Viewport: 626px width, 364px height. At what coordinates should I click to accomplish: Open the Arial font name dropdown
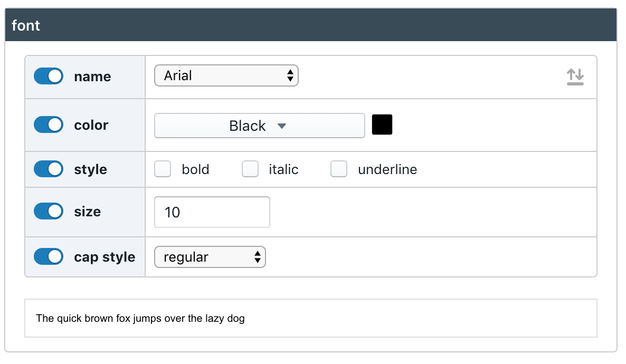coord(226,75)
